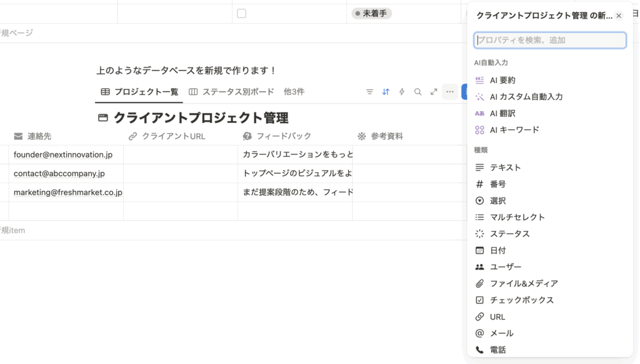Close the new property panel
The image size is (640, 364).
pyautogui.click(x=619, y=16)
